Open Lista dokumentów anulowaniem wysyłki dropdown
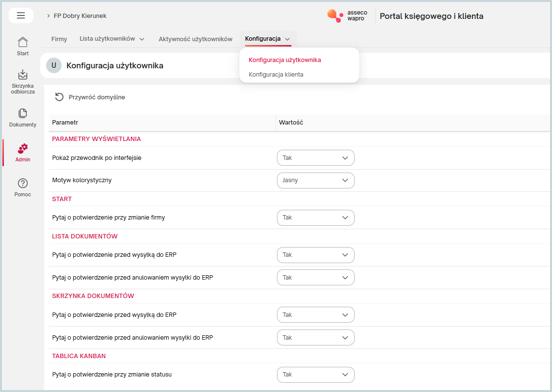This screenshot has width=552, height=392. pyautogui.click(x=315, y=277)
